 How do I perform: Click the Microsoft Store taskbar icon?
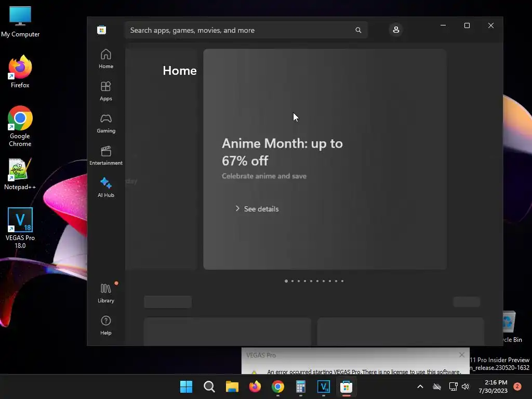pyautogui.click(x=347, y=387)
